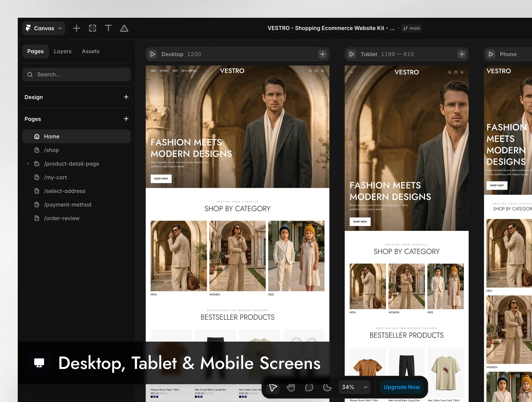Click the VESTRO project title in top bar
Screen dimensions: 532x402
pyautogui.click(x=331, y=28)
